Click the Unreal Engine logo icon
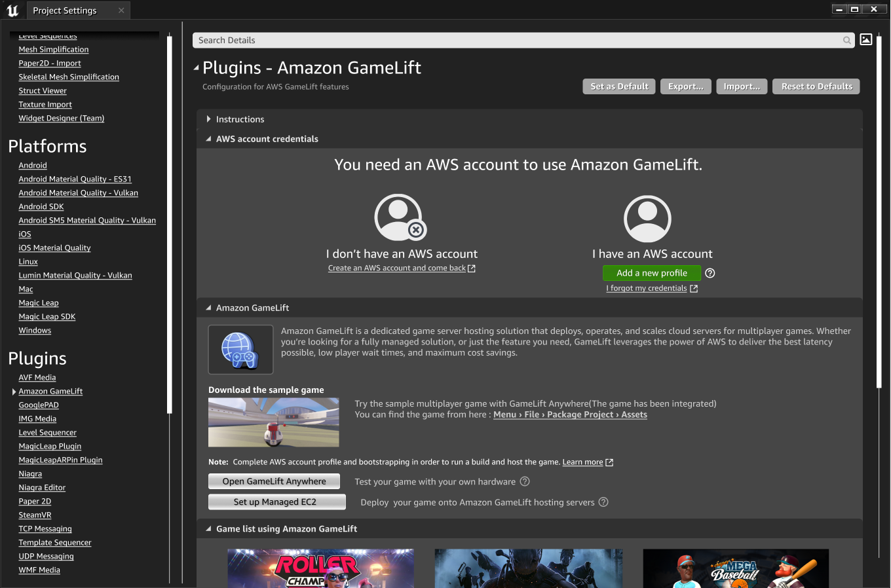 coord(12,10)
